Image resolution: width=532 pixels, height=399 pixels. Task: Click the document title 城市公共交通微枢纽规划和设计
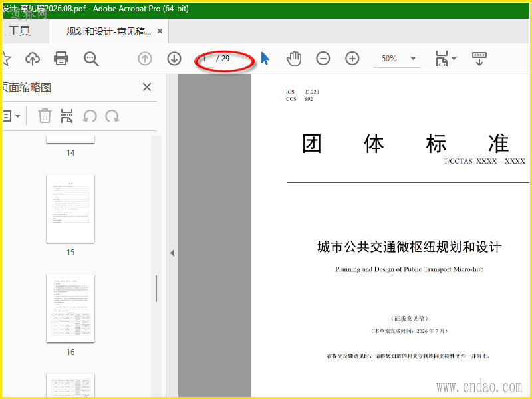click(410, 247)
